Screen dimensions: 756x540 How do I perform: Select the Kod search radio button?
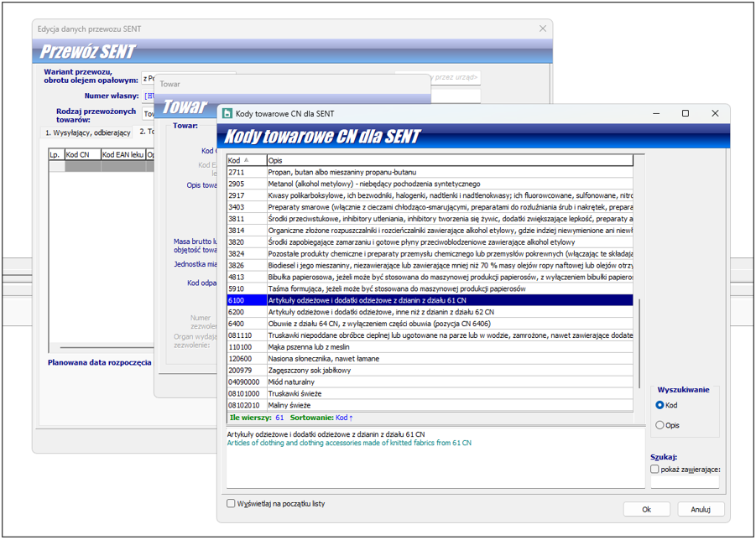click(660, 405)
